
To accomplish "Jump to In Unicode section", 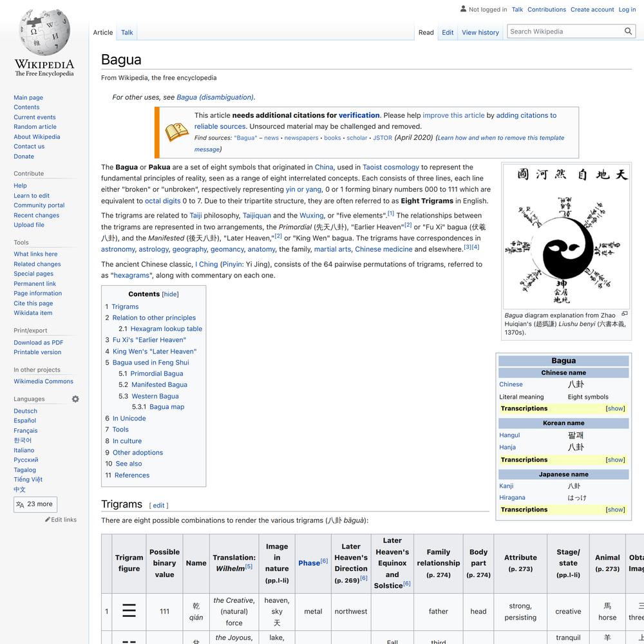I will coord(129,419).
